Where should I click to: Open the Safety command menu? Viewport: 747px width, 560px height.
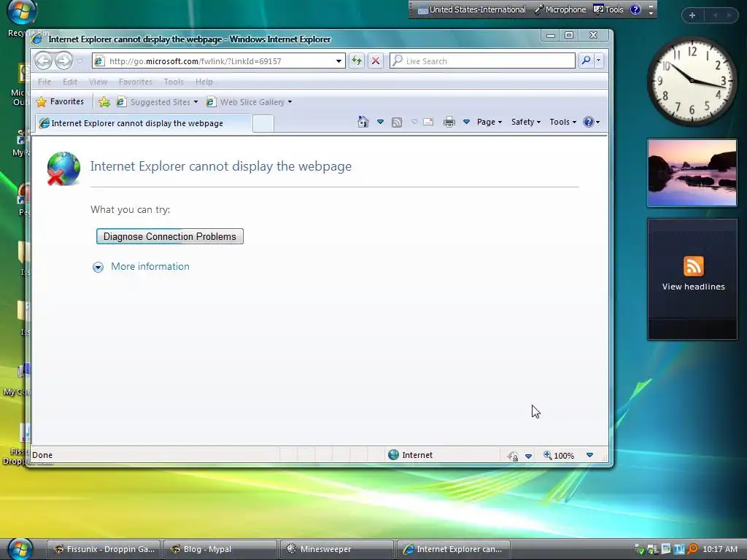click(525, 122)
